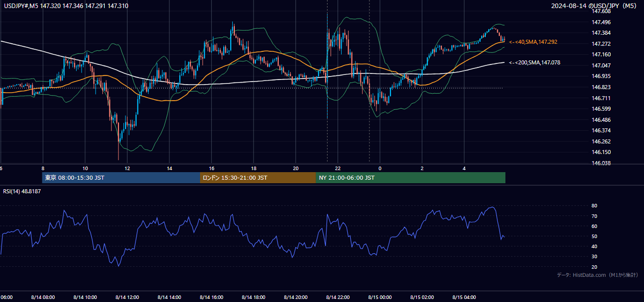Click the RSI scale value 50
Image resolution: width=644 pixels, height=302 pixels.
[595, 236]
